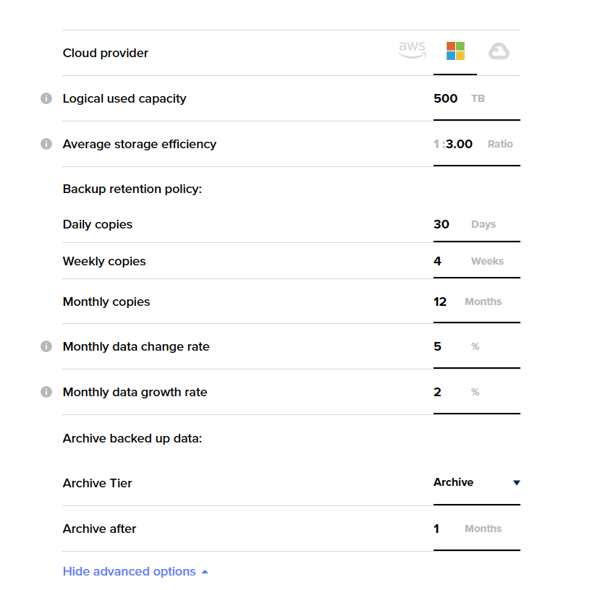This screenshot has height=590, width=600.
Task: Edit the Monthly copies value
Action: click(x=440, y=302)
